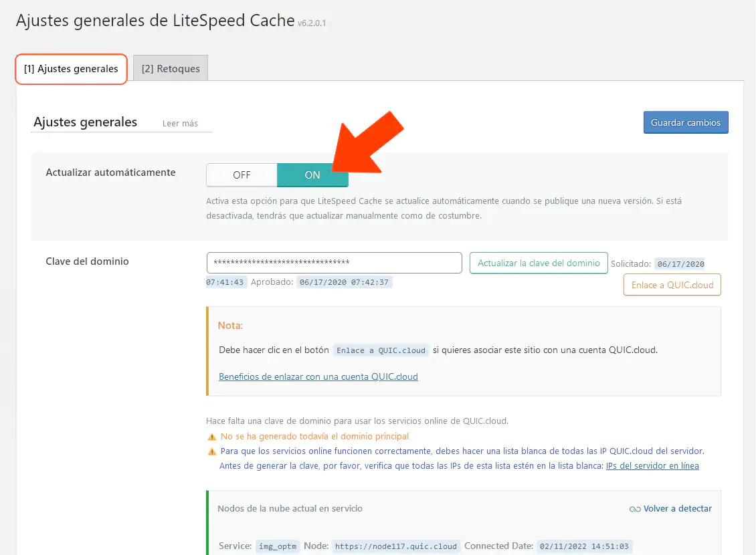Click the img_optm service badge
The height and width of the screenshot is (555, 756).
(278, 546)
